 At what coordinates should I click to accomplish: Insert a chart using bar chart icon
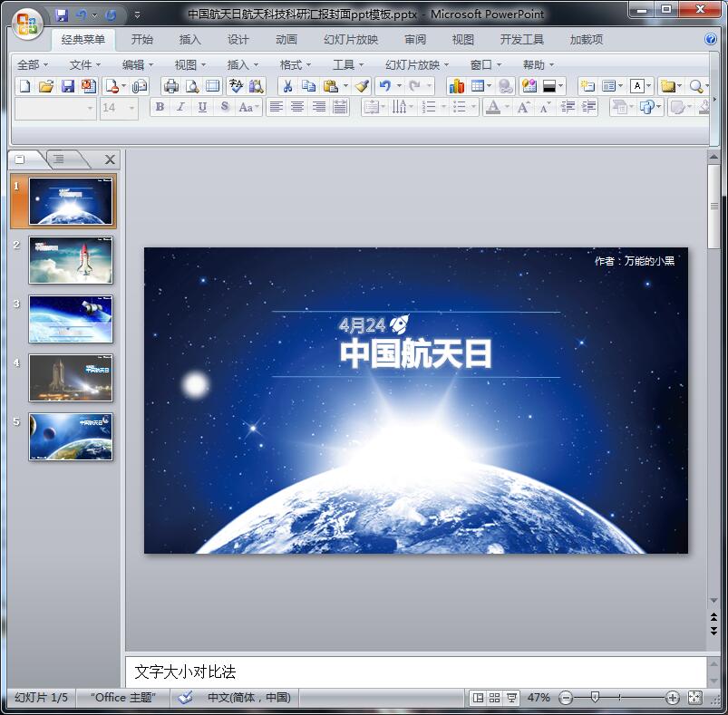[456, 86]
